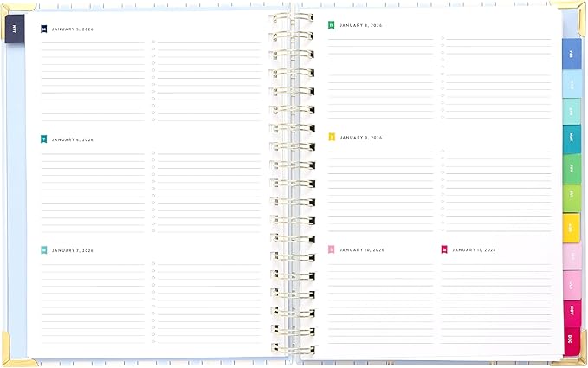Select the January 6, 2026 heading
The image size is (588, 368).
tap(73, 140)
